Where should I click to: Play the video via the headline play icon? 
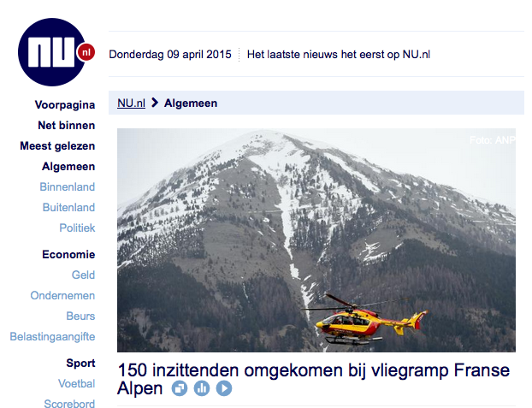[x=224, y=388]
